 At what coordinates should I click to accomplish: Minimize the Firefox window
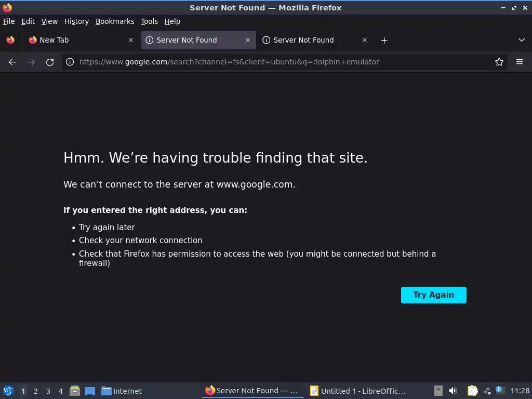[x=503, y=7]
